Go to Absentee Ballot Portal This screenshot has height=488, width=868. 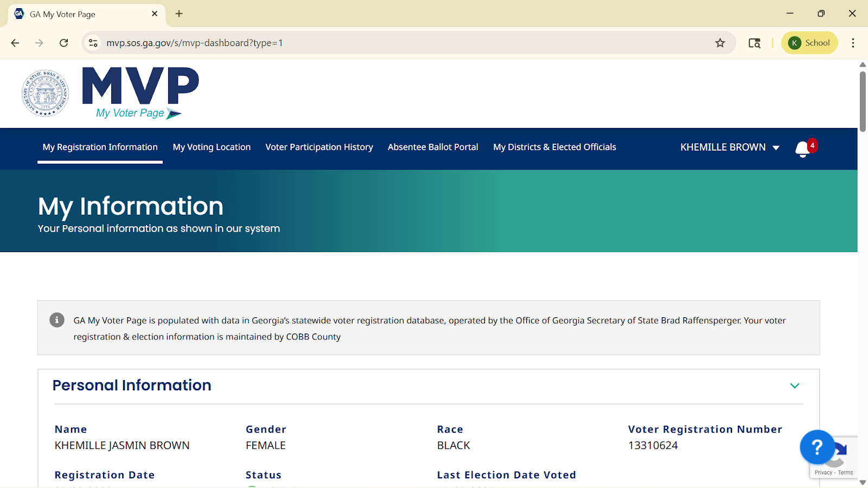coord(433,147)
